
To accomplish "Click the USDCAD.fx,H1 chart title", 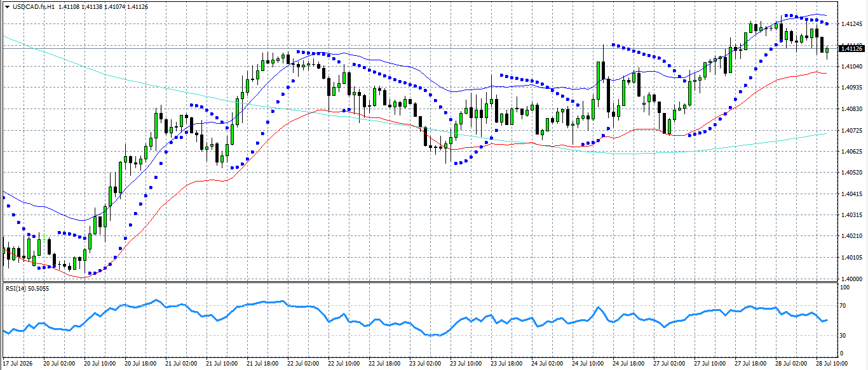I will [x=33, y=6].
